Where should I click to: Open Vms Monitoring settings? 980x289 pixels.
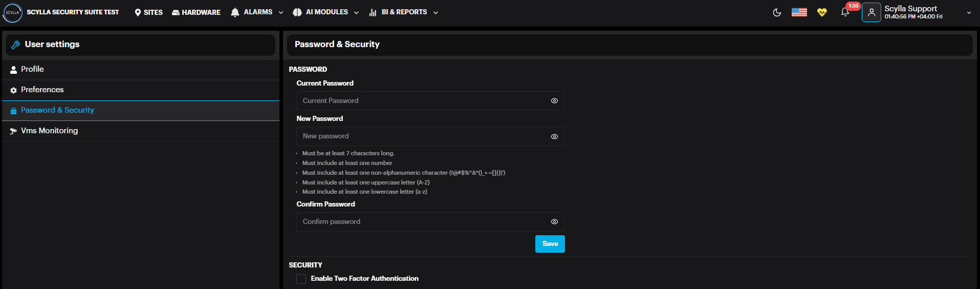[49, 131]
